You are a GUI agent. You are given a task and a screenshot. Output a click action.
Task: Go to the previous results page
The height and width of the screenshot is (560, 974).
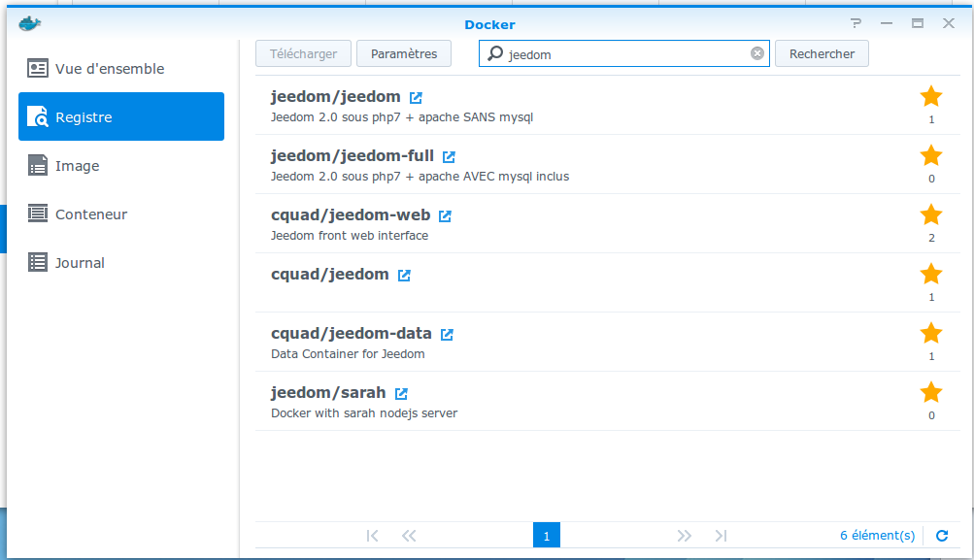pos(408,535)
